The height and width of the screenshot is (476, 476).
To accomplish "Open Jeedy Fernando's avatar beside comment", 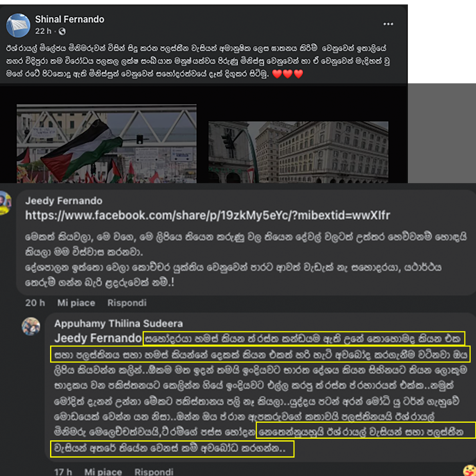I will point(5,203).
